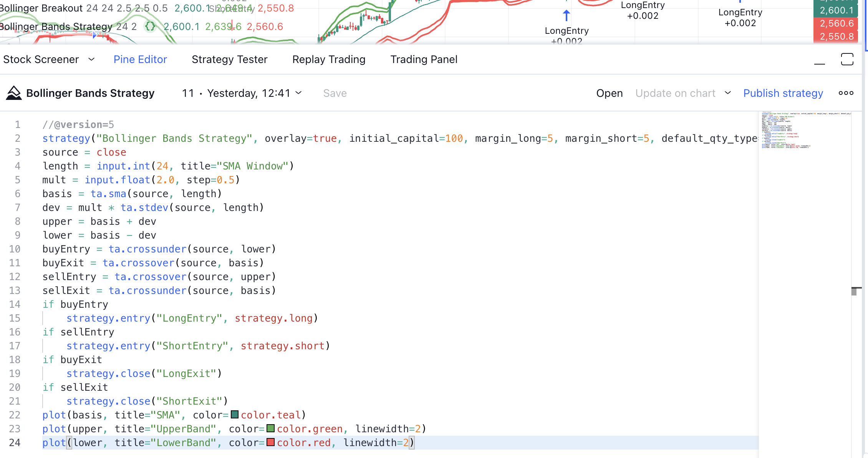The width and height of the screenshot is (868, 458).
Task: Click strategy.close("LongExit") on line 19
Action: (x=144, y=373)
